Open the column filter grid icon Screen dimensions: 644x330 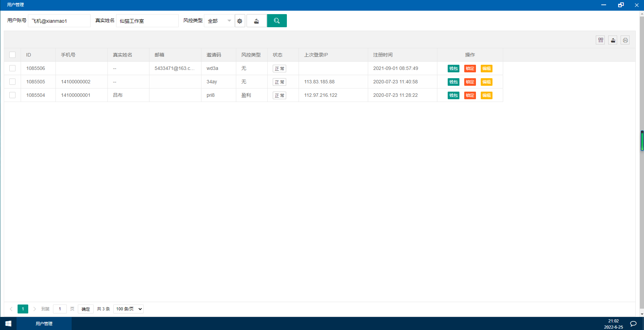point(600,40)
